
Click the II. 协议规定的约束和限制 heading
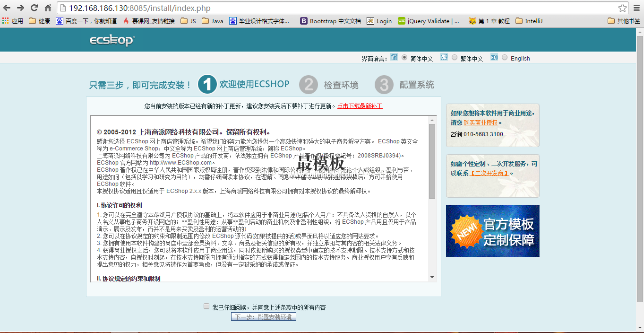[129, 279]
